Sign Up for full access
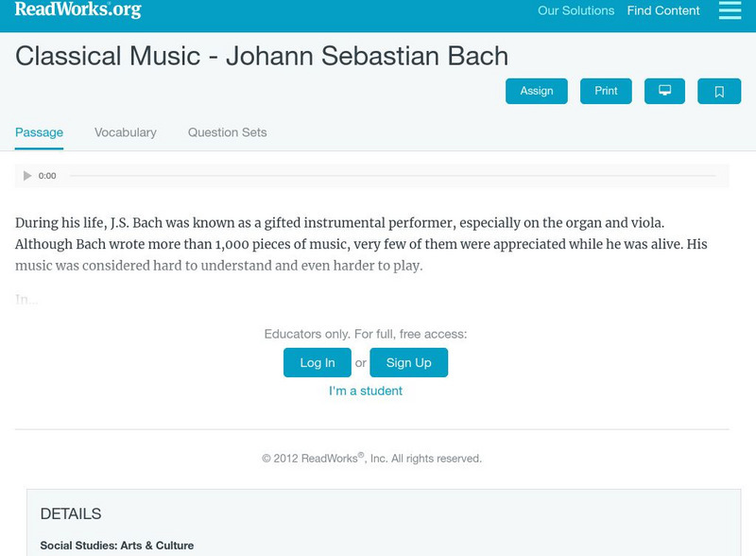Image resolution: width=756 pixels, height=556 pixels. (x=410, y=361)
